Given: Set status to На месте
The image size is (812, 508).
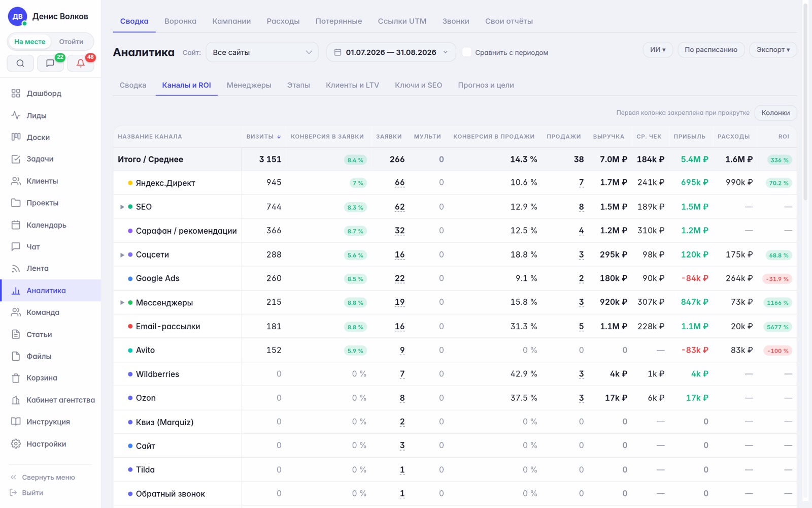Looking at the screenshot, I should pyautogui.click(x=30, y=42).
